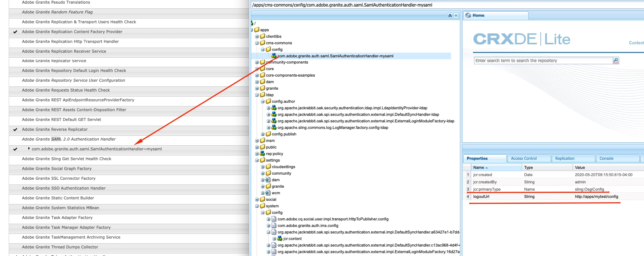Expand the public node
Image resolution: width=644 pixels, height=256 pixels.
[257, 147]
